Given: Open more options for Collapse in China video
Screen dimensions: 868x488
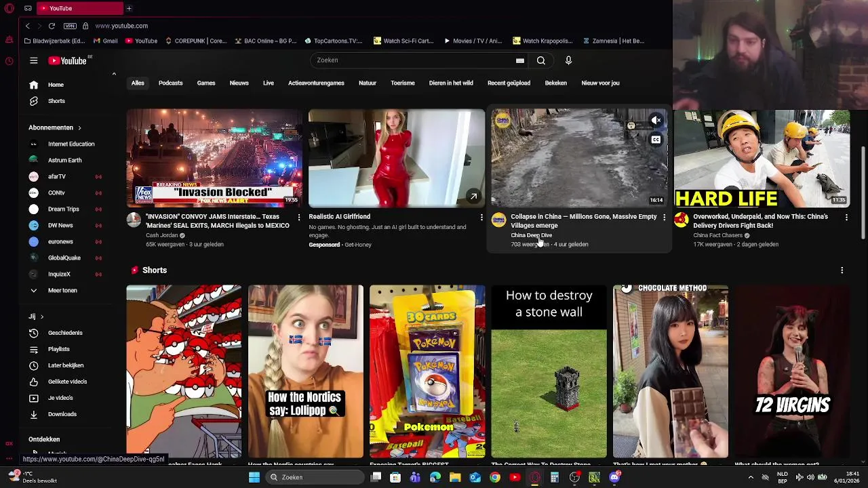Looking at the screenshot, I should [x=664, y=217].
